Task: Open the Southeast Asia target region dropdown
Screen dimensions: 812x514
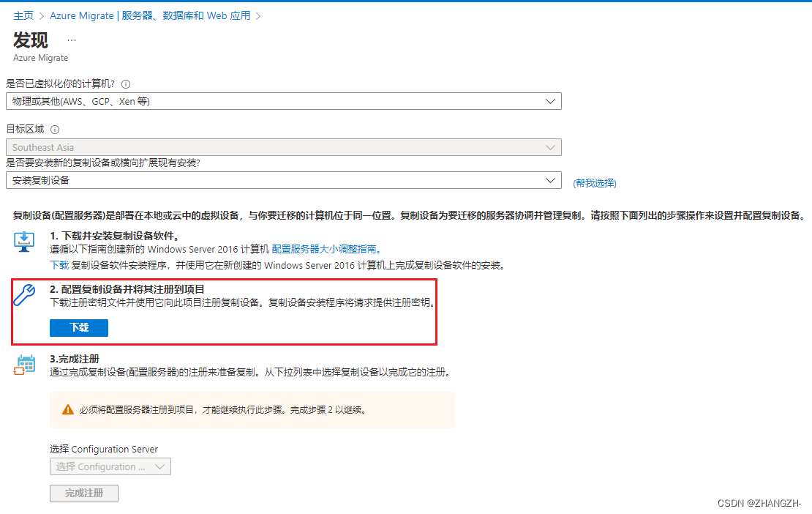Action: point(284,147)
